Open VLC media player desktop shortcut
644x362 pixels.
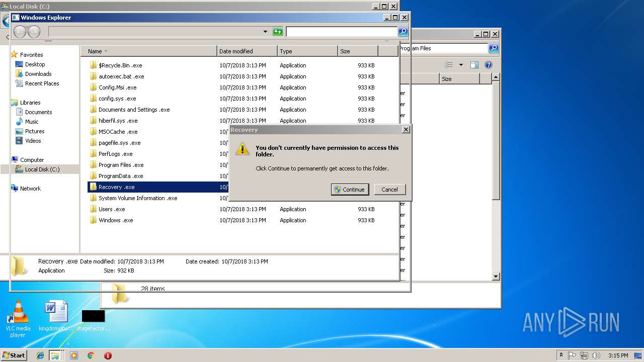click(18, 319)
